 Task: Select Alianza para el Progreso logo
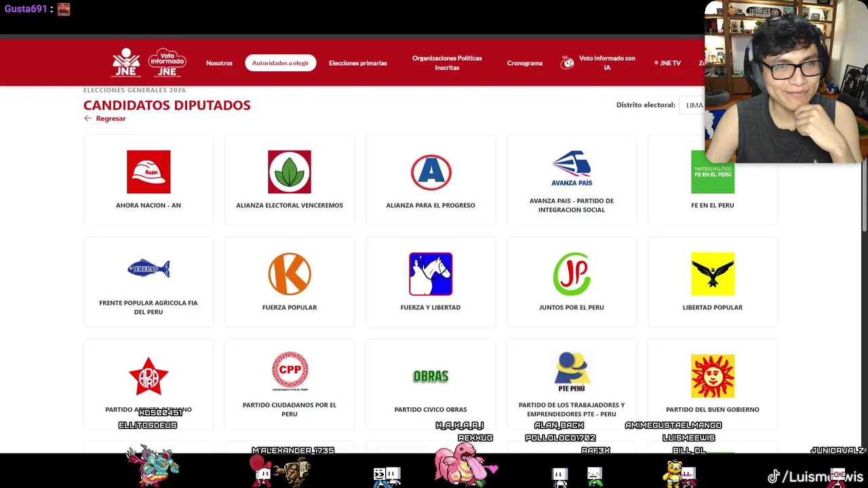click(431, 172)
